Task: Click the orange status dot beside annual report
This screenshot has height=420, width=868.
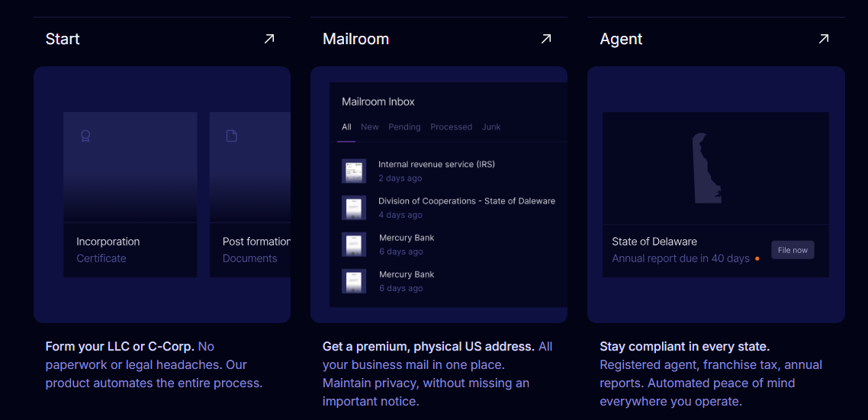Action: pos(757,259)
